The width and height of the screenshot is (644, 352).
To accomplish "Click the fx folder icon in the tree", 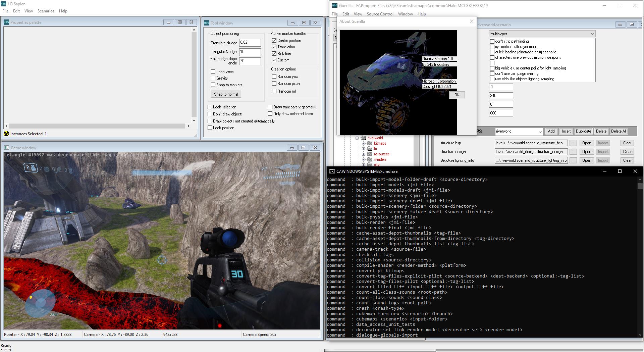I will click(370, 149).
